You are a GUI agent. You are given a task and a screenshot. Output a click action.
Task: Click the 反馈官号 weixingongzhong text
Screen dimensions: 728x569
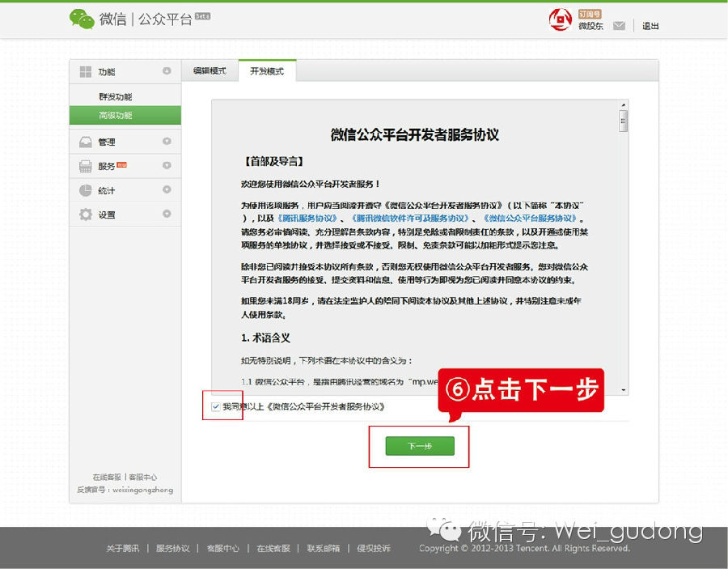tap(125, 490)
